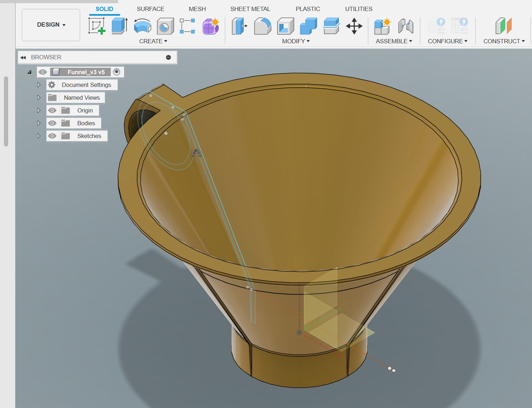
Task: Open the Fillet tool
Action: coord(262,26)
